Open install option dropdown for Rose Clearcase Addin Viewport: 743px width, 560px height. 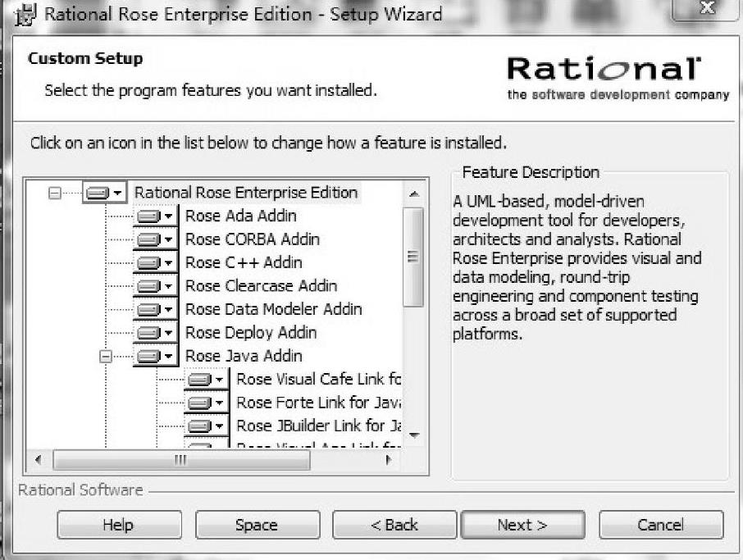pos(156,285)
